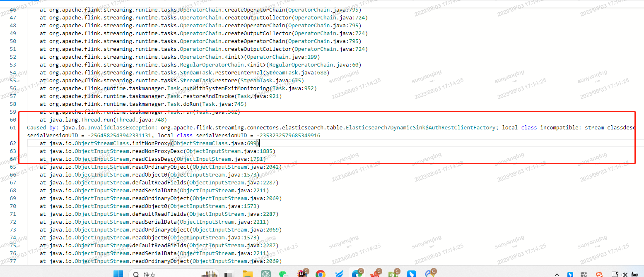This screenshot has width=644, height=277.
Task: Click RegularOperatorChain.<init> on line 53
Action: (222, 65)
